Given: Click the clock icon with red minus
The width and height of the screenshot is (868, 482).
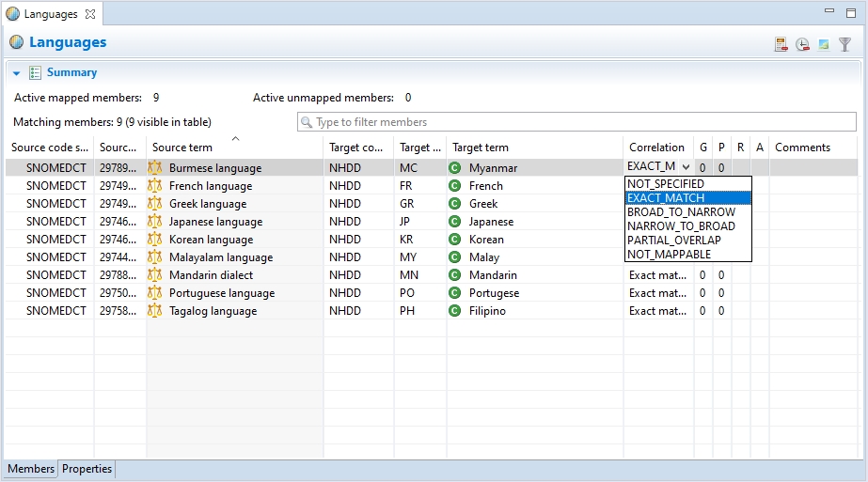Looking at the screenshot, I should [x=802, y=44].
